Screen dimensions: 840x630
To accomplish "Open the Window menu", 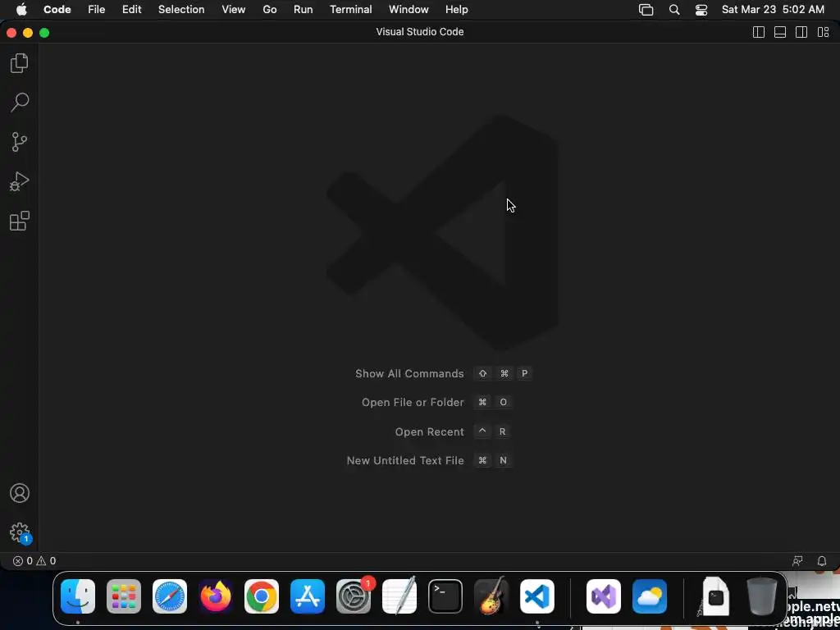I will pyautogui.click(x=409, y=10).
